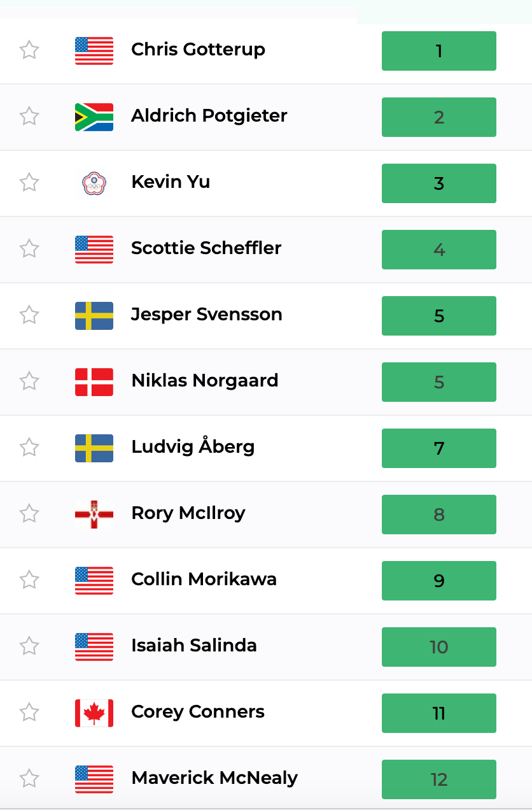Open Jesper Svensson player name
The height and width of the screenshot is (810, 532).
tap(207, 314)
